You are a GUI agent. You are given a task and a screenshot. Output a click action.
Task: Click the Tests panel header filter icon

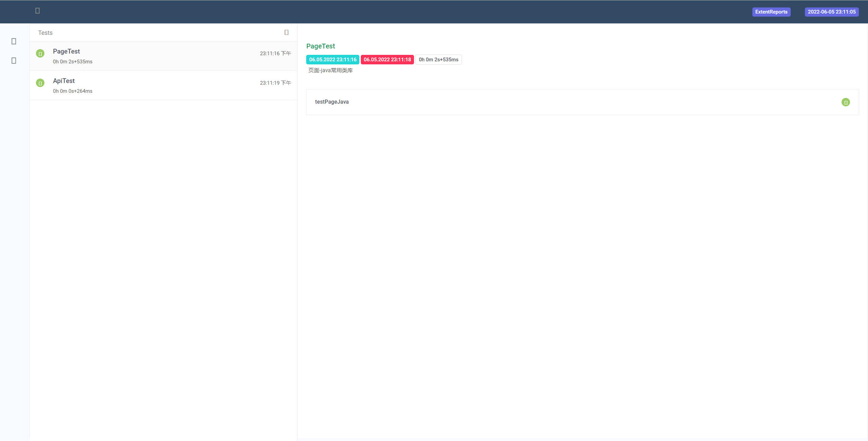(x=287, y=33)
